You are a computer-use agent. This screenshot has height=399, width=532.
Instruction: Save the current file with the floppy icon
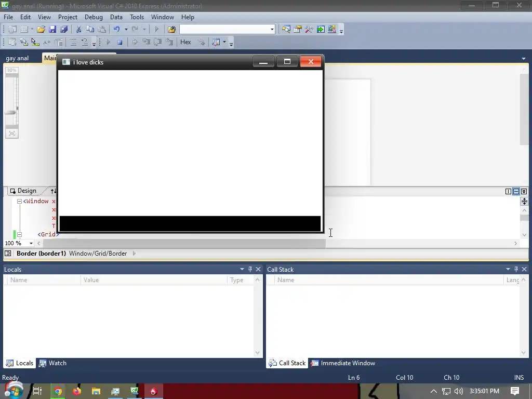click(x=52, y=30)
